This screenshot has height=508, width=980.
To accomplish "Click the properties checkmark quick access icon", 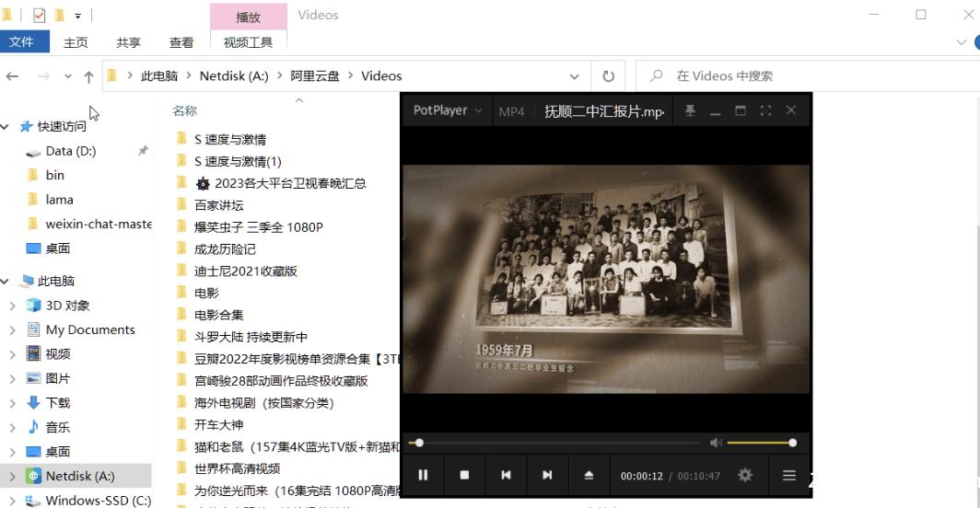I will point(39,15).
